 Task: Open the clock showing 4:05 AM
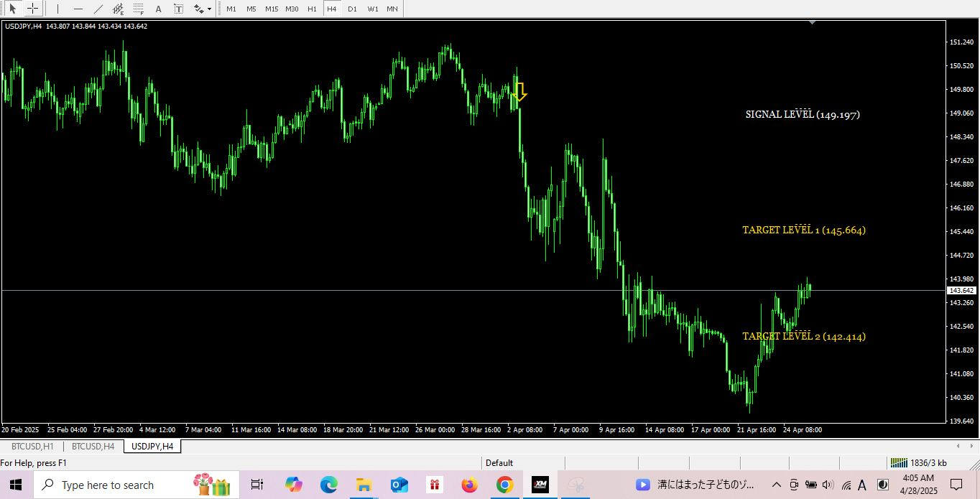[917, 485]
